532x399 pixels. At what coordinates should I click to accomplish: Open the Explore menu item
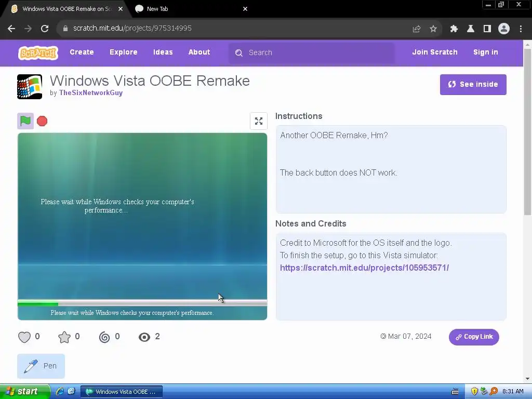click(124, 52)
